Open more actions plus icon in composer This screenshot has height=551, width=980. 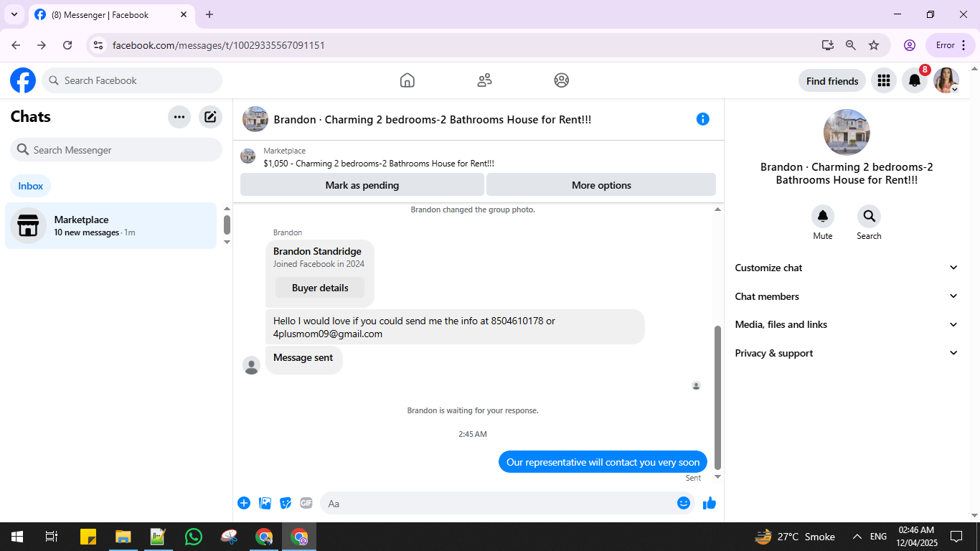244,503
